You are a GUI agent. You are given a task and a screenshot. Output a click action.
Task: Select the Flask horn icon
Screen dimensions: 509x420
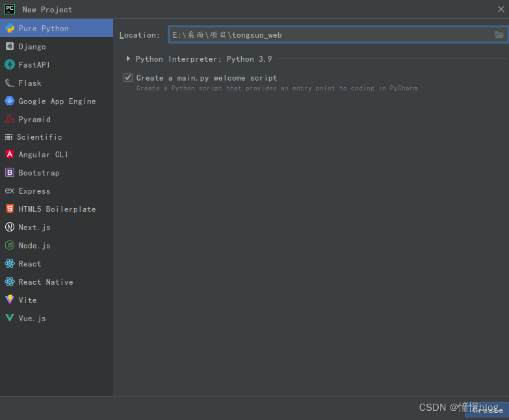click(x=10, y=83)
